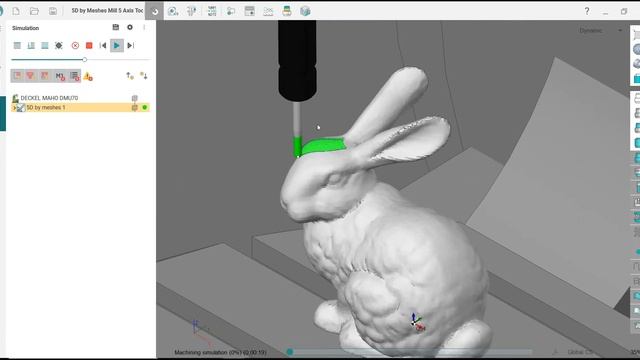
Task: Select the '5D by Meshes Mill 5 Axis' tab
Action: click(x=107, y=11)
